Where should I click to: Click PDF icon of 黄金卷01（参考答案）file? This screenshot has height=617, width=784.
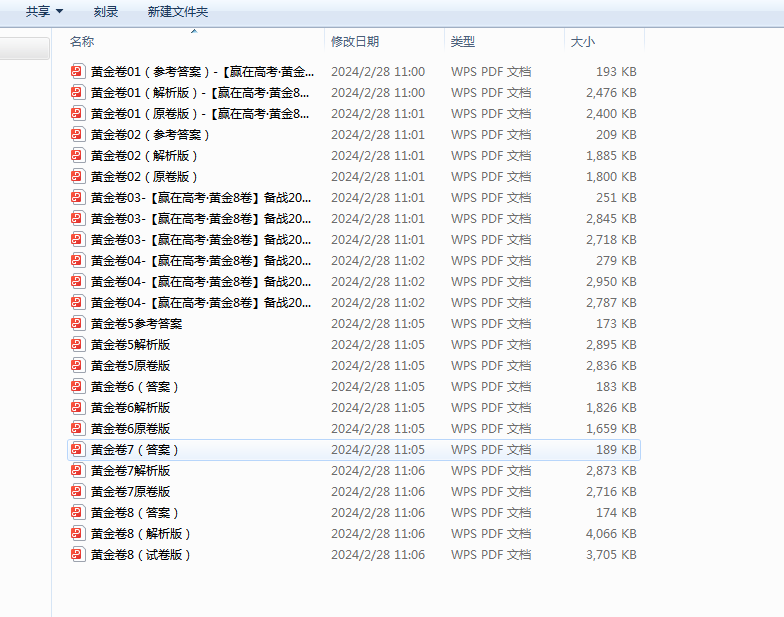click(78, 72)
